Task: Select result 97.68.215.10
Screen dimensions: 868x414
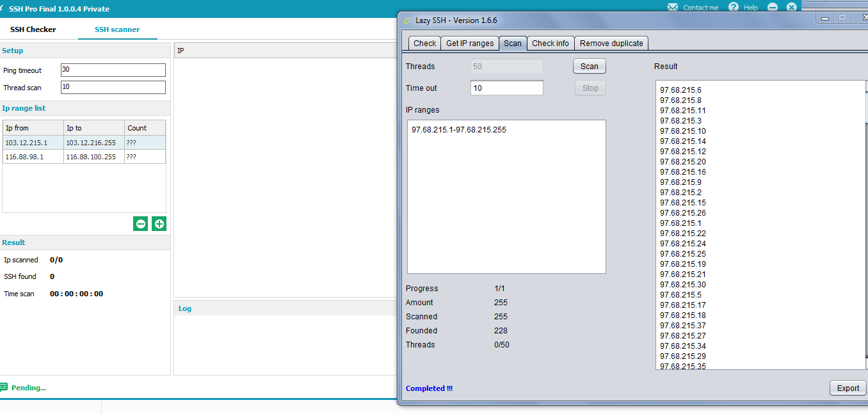Action: coord(683,131)
